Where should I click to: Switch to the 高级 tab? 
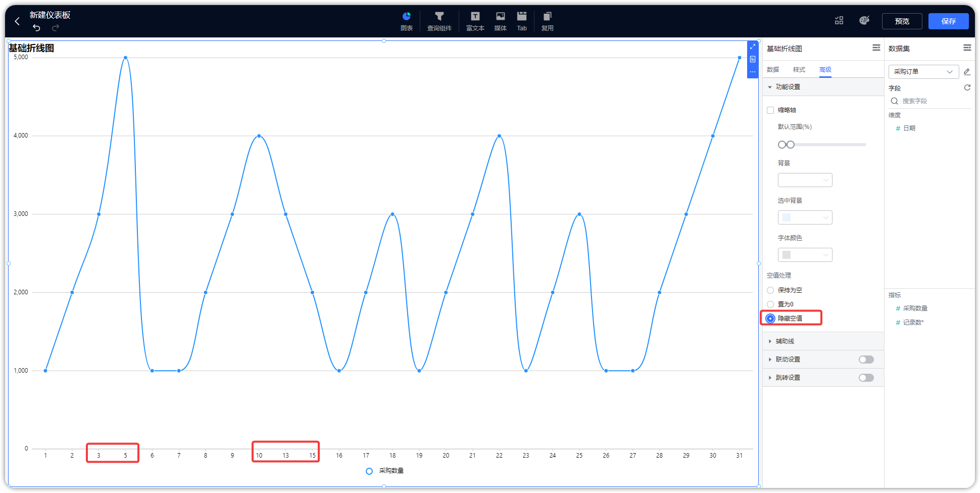pos(825,70)
